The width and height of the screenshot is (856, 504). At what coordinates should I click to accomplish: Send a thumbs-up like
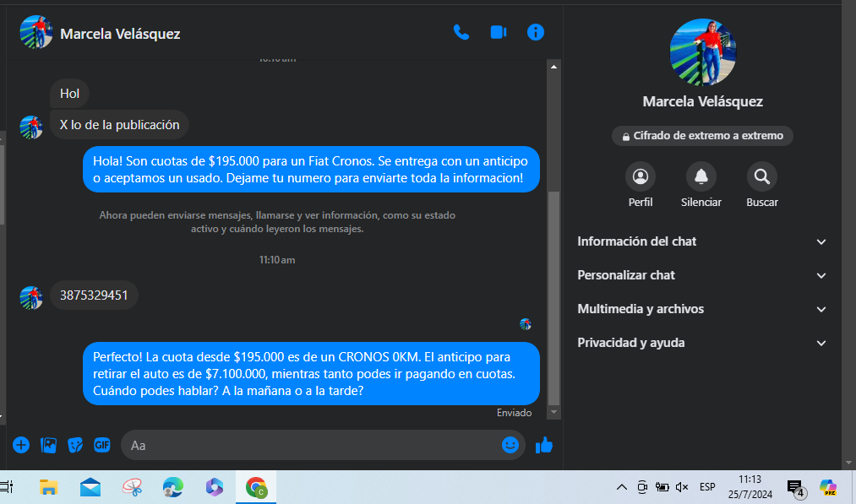click(x=543, y=445)
